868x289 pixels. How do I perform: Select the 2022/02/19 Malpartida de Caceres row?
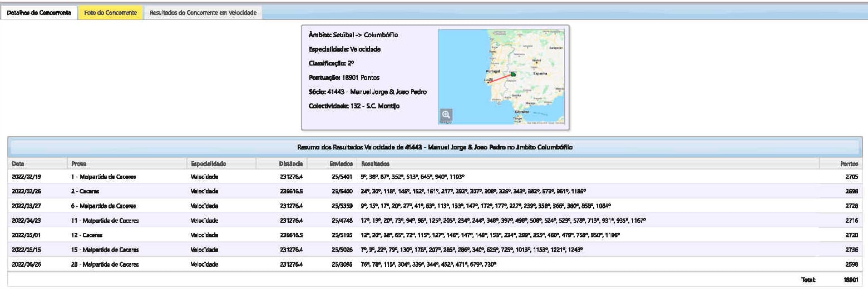click(103, 177)
